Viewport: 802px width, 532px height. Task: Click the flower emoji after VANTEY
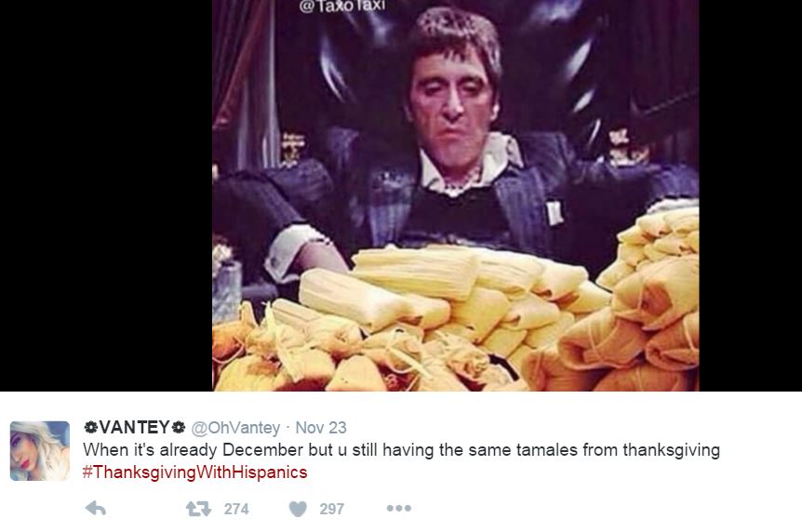tap(178, 427)
